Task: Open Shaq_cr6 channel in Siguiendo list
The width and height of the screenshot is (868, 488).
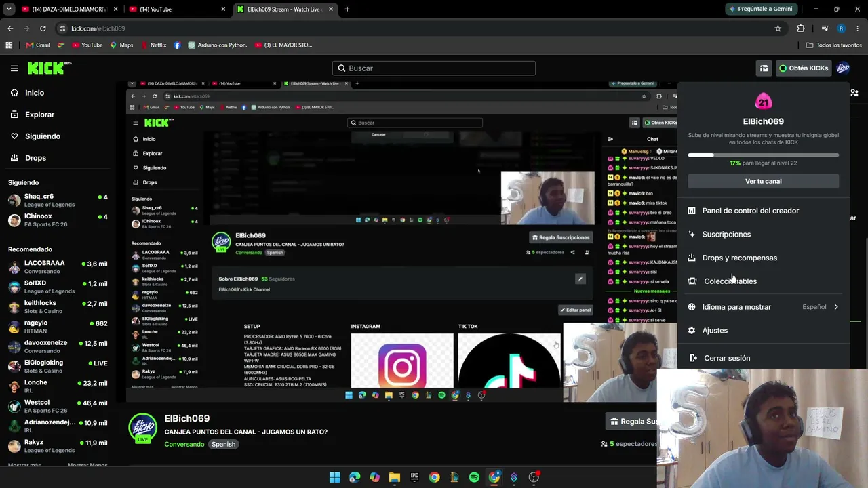Action: 58,201
